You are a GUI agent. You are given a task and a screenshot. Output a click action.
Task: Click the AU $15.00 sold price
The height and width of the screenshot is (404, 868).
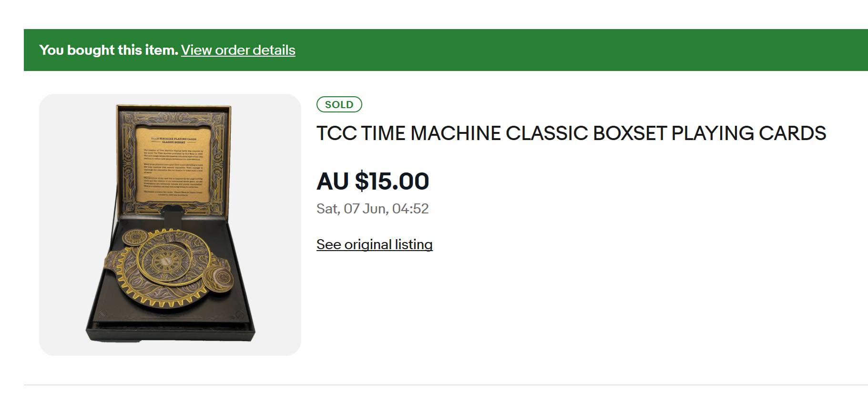(373, 181)
